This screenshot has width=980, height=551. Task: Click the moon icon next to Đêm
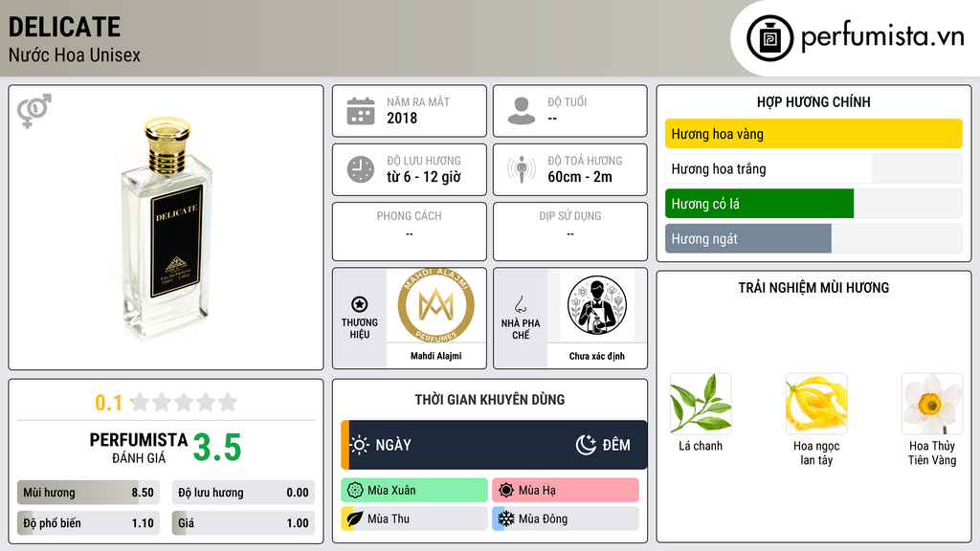[x=586, y=445]
